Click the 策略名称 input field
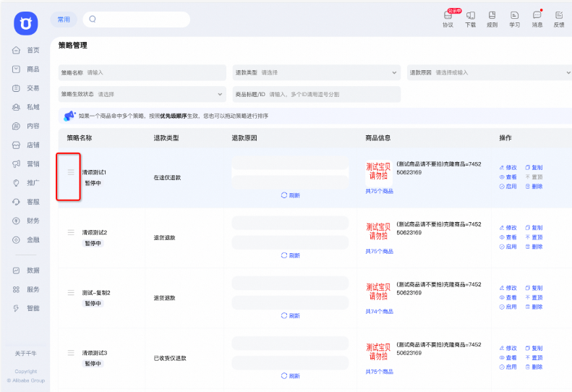The image size is (572, 392). pyautogui.click(x=142, y=72)
